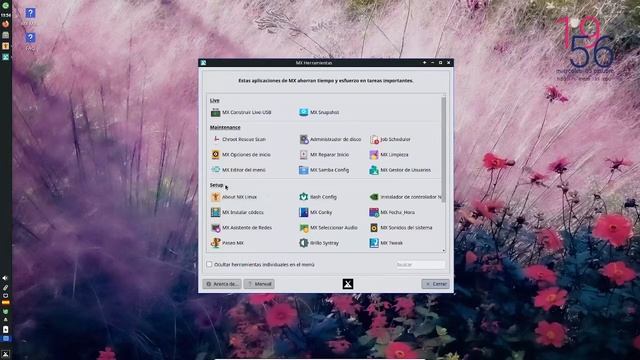Open MX Editor del menú

tap(238, 170)
